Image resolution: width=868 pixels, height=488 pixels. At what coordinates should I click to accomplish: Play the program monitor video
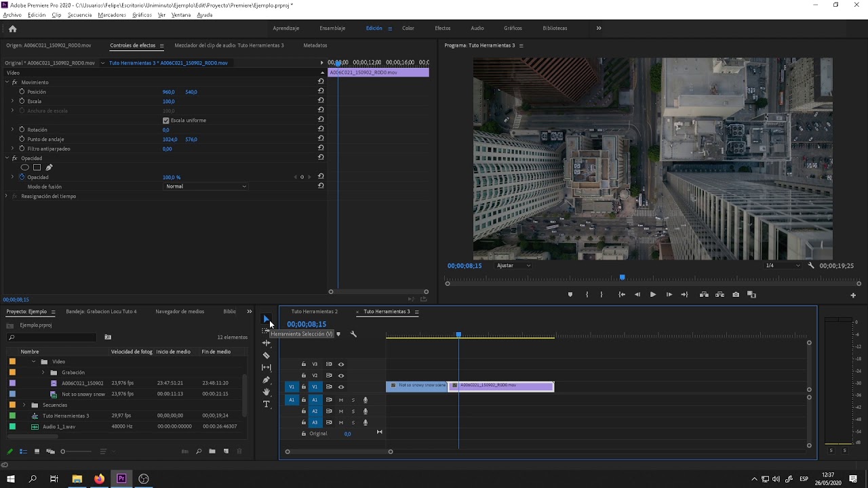tap(653, 295)
